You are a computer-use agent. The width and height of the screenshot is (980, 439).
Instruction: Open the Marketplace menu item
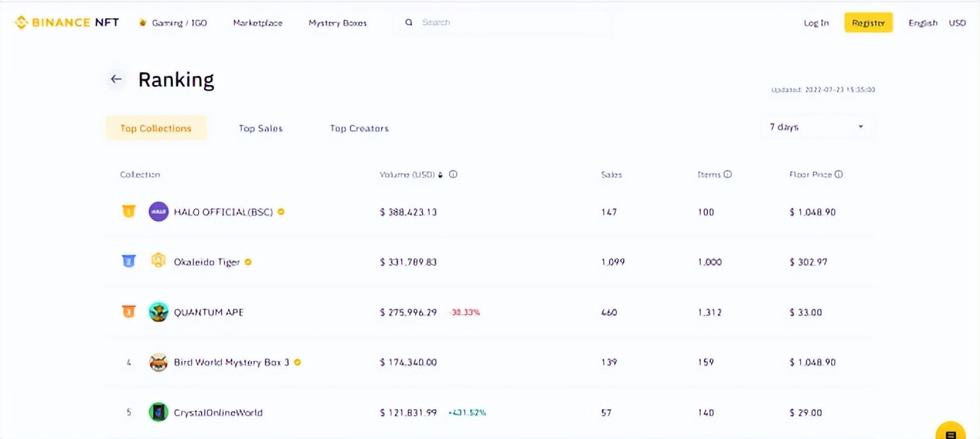[258, 23]
